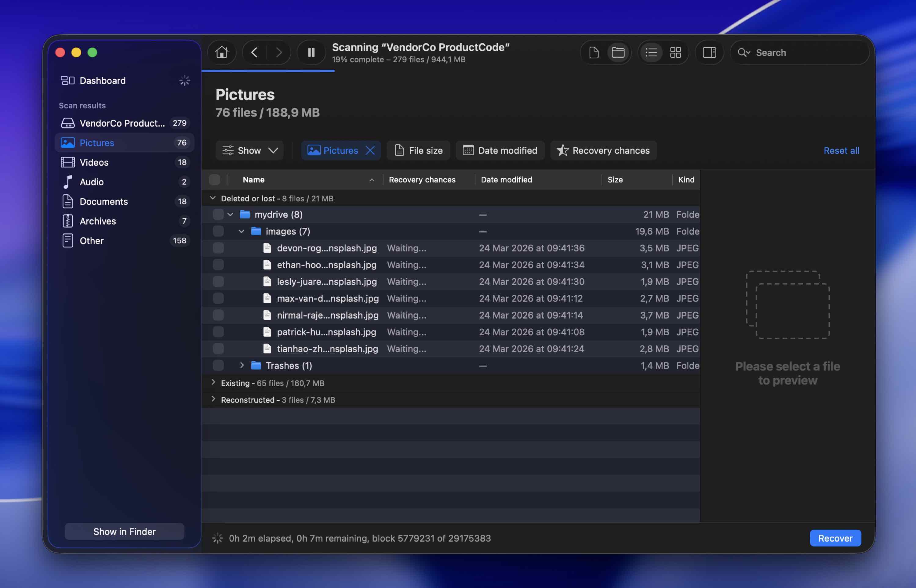Click the Dashboard scanning spinner icon
This screenshot has width=916, height=588.
184,81
